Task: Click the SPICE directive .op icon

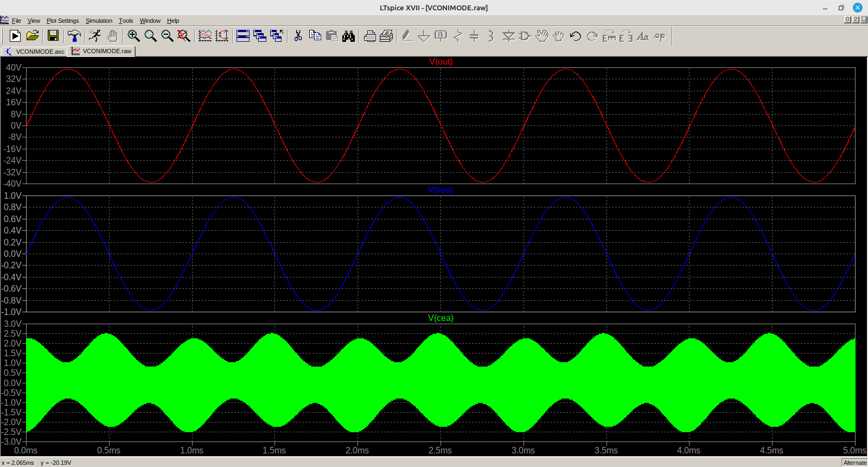Action: [x=660, y=36]
